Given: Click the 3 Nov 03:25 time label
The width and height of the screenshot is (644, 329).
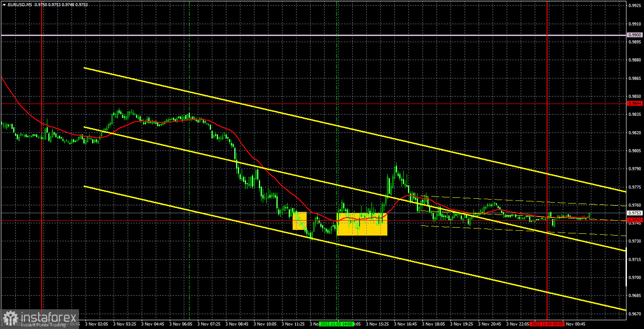Looking at the screenshot, I should click(125, 324).
